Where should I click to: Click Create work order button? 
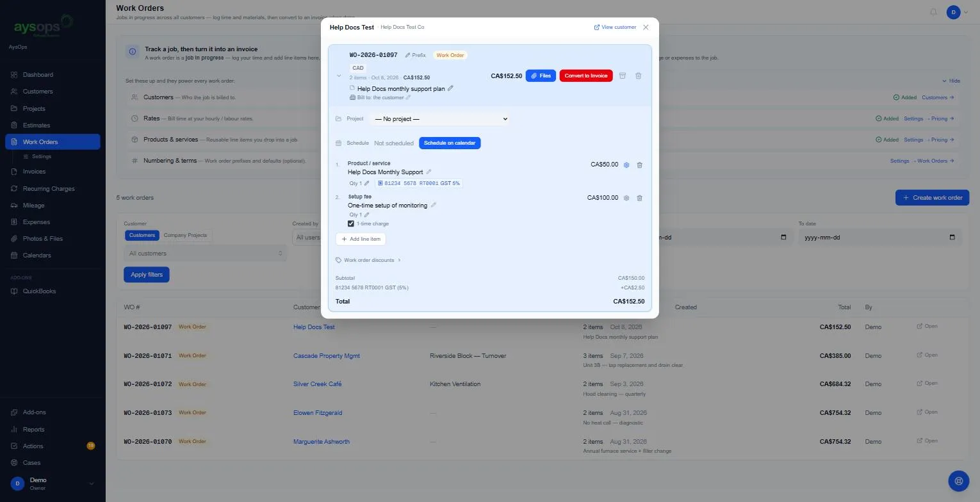[932, 198]
